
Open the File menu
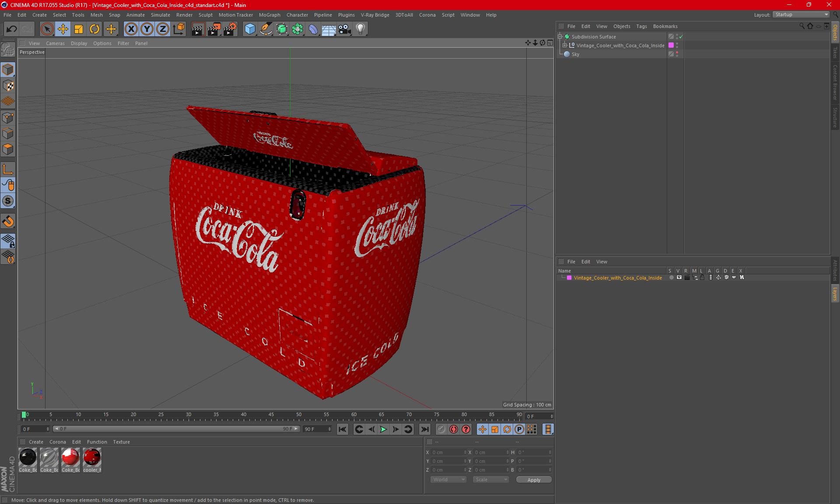[7, 15]
